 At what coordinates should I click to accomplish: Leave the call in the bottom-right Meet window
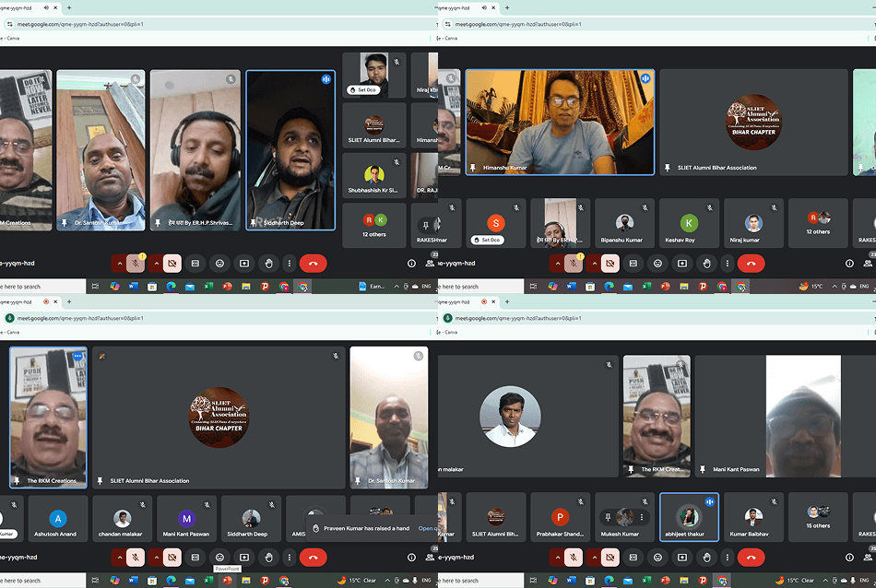(x=751, y=558)
